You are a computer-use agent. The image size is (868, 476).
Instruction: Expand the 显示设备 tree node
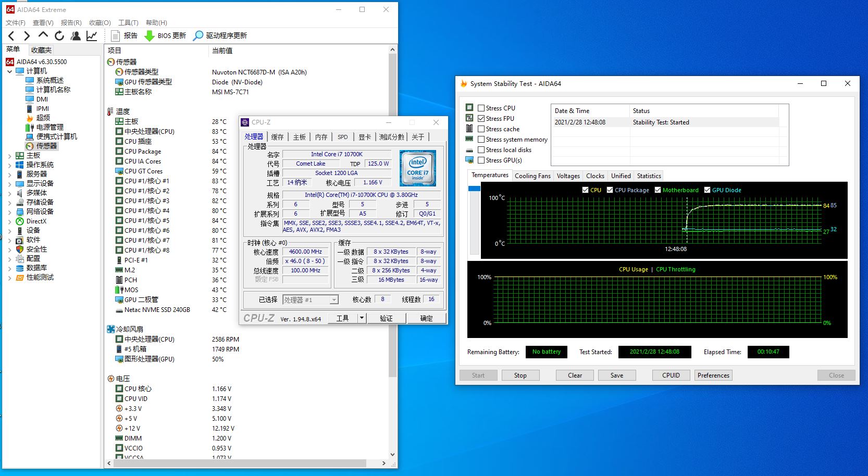(10, 184)
